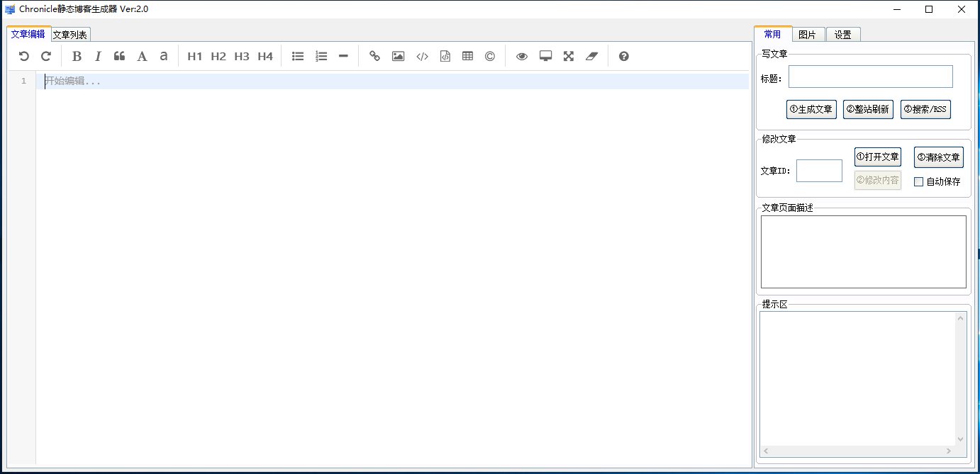The width and height of the screenshot is (980, 474).
Task: Toggle the eye icon live preview
Action: (522, 57)
